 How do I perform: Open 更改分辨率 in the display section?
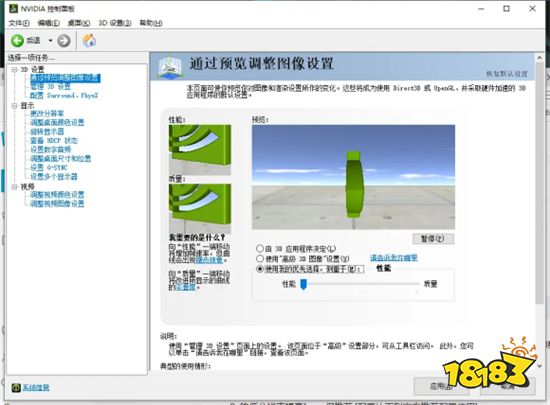pyautogui.click(x=47, y=114)
